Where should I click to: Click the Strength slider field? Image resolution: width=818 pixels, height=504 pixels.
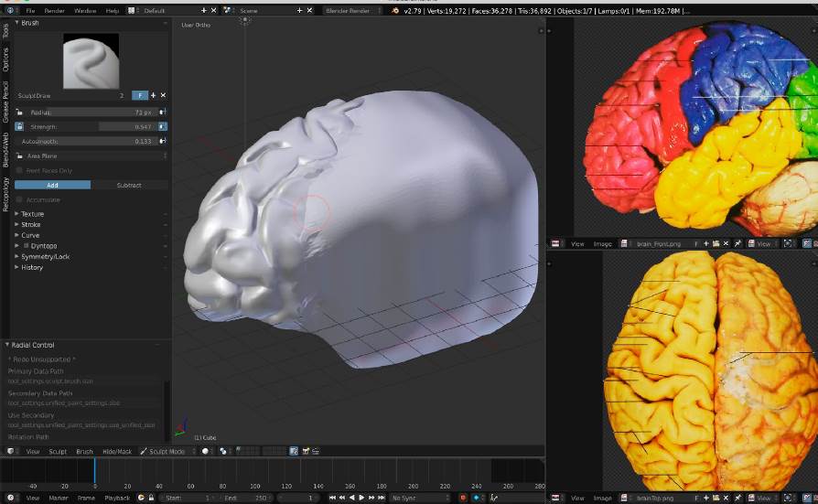coord(91,126)
